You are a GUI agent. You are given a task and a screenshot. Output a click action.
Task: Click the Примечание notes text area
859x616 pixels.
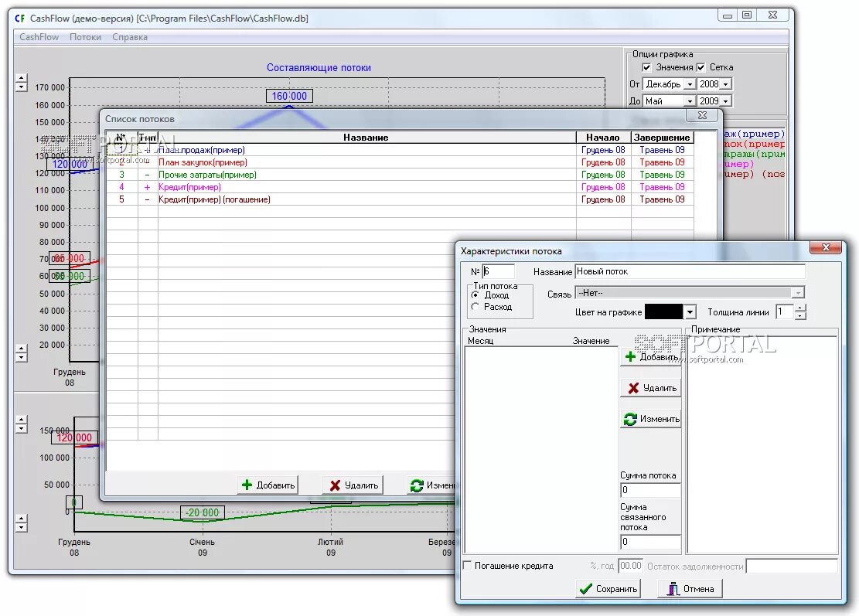(762, 444)
